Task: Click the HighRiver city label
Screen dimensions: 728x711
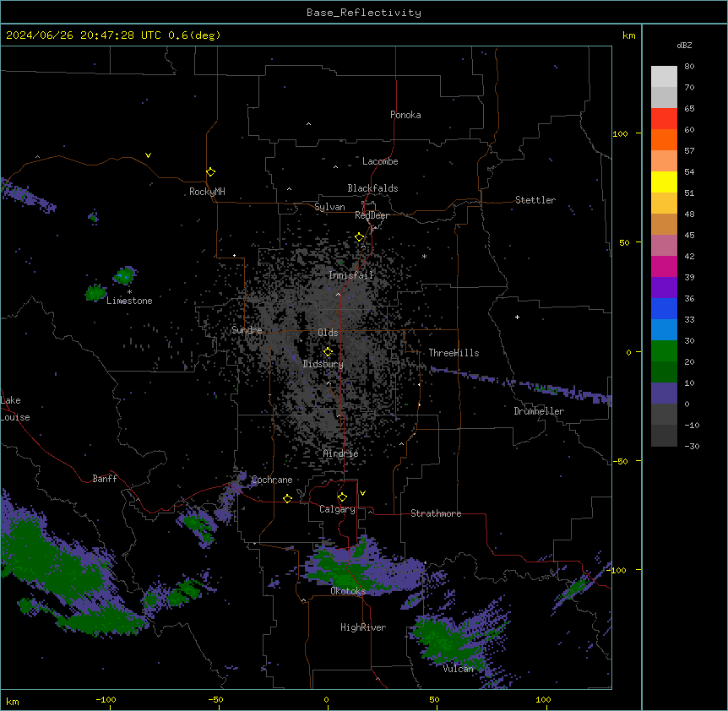Action: [363, 627]
